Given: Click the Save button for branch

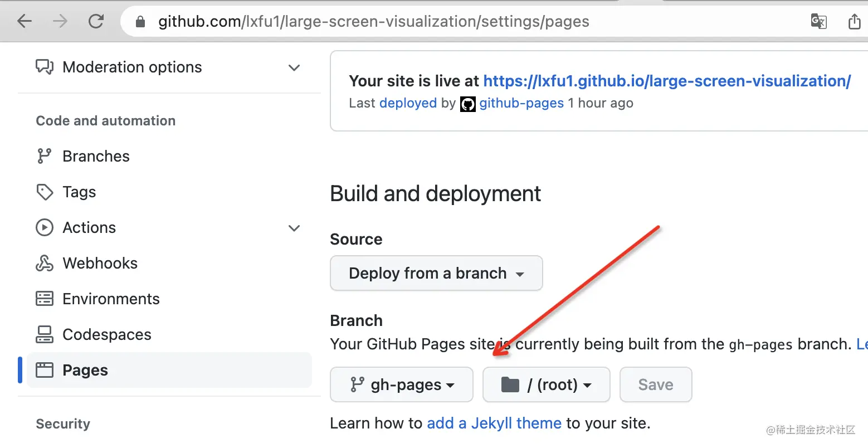Looking at the screenshot, I should (656, 384).
